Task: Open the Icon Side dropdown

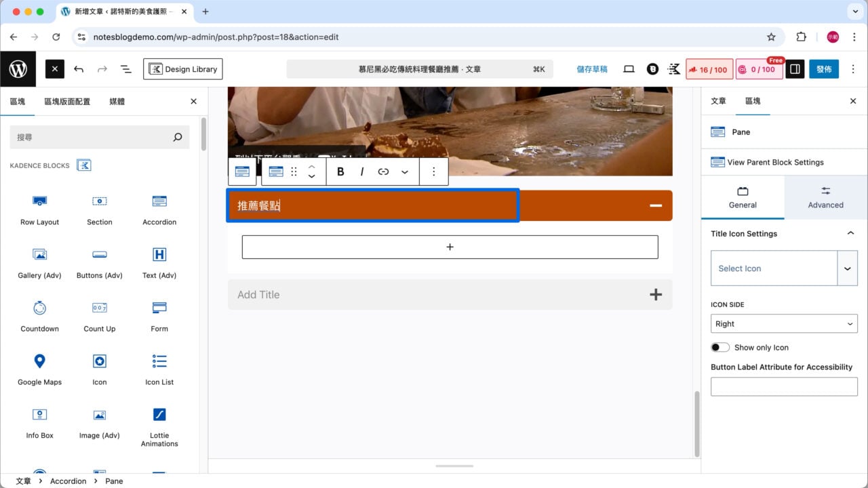Action: [x=784, y=324]
